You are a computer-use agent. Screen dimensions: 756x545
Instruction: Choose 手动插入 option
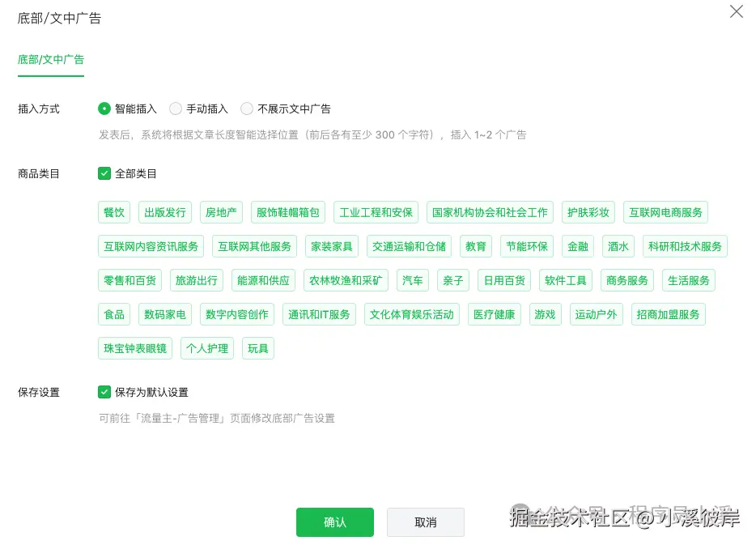click(x=175, y=109)
